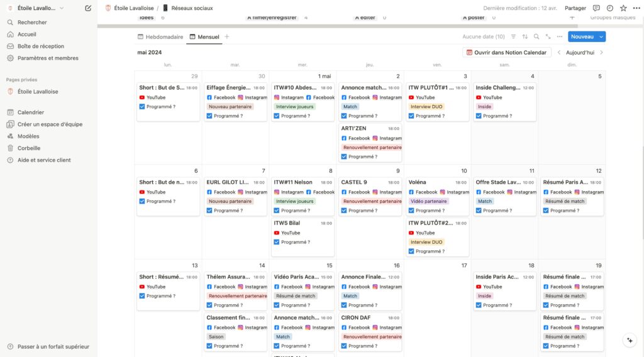Click Ouvrir dans Notion Calendar button
The height and width of the screenshot is (357, 644).
pyautogui.click(x=507, y=53)
